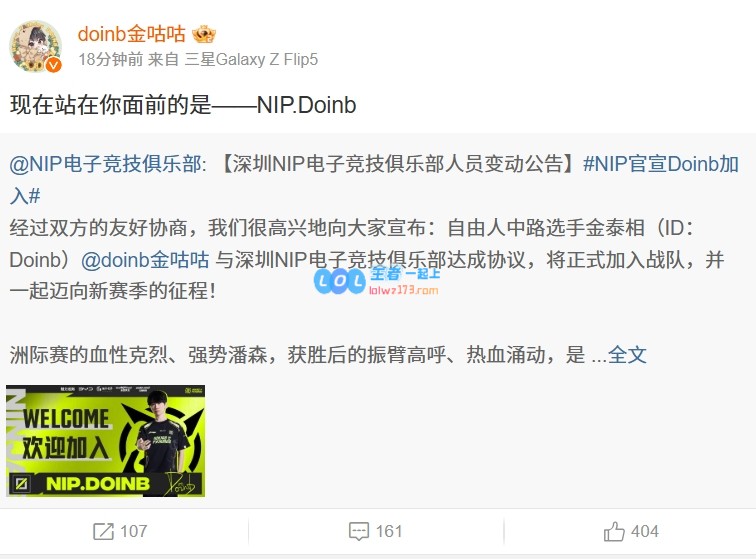The height and width of the screenshot is (559, 756).
Task: View the WELCOME NIP.DOINB image thumbnail
Action: [x=106, y=441]
